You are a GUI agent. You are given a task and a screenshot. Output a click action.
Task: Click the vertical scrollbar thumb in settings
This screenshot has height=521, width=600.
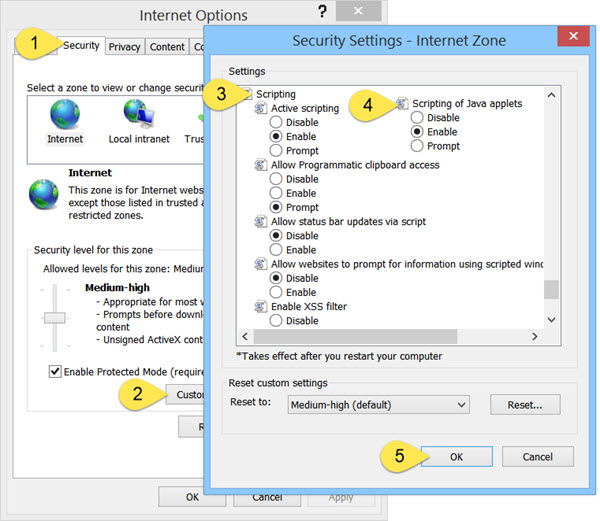pyautogui.click(x=551, y=289)
